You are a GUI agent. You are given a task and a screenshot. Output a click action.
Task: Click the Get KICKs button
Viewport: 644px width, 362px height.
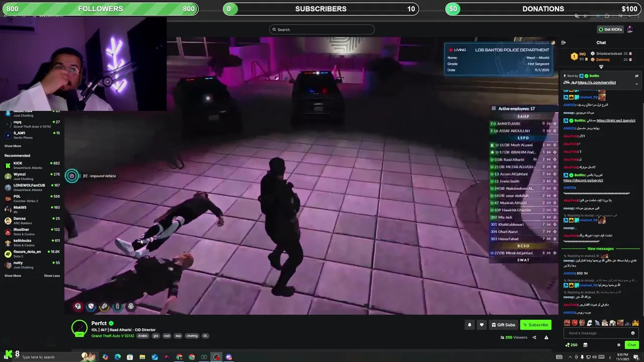610,29
